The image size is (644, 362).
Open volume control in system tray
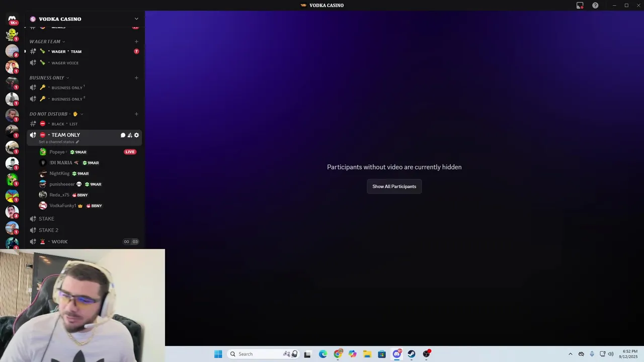pyautogui.click(x=611, y=354)
